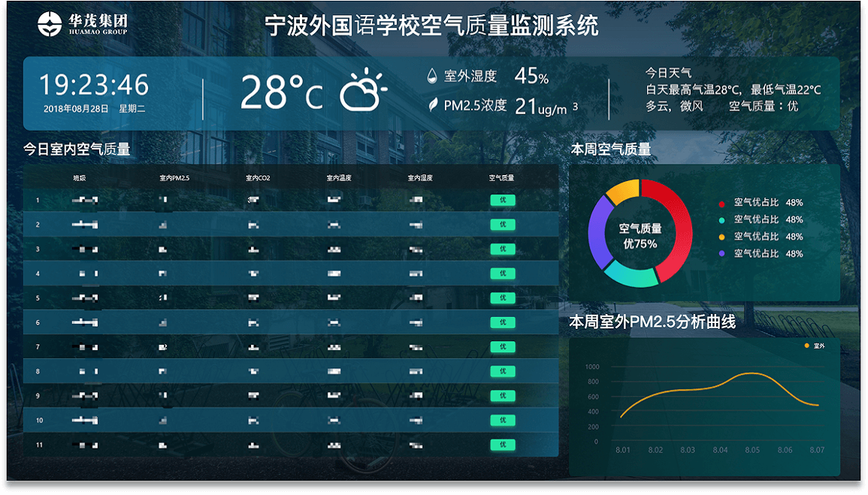868x495 pixels.
Task: Select row 6 in the indoor air table
Action: click(291, 323)
